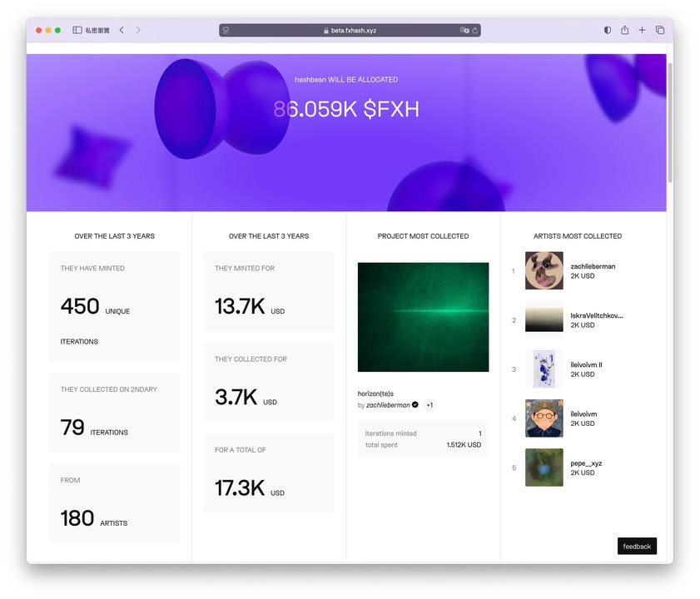Select zachlieberman avatar in artists list
The image size is (700, 599).
click(544, 270)
